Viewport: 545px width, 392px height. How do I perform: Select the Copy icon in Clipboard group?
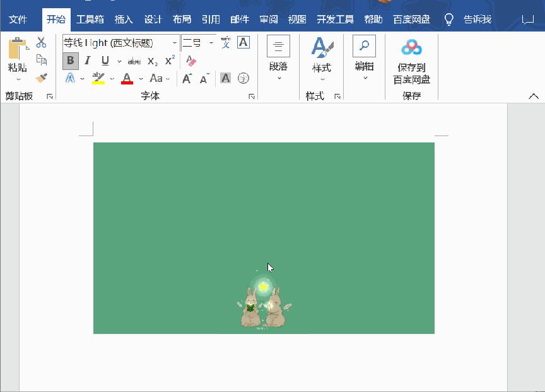42,60
